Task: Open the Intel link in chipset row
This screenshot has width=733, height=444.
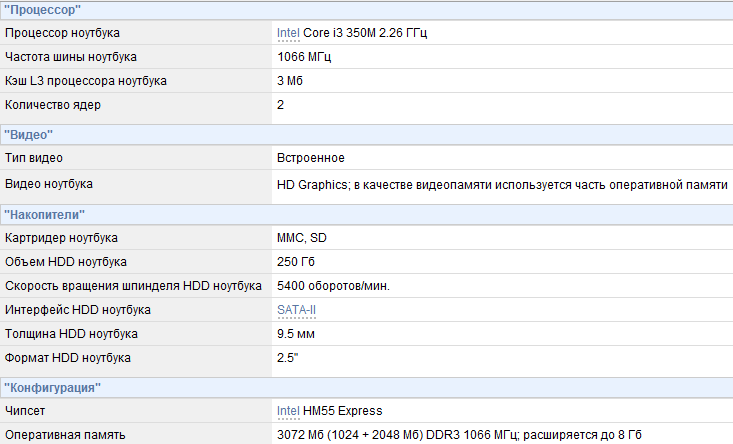Action: click(x=288, y=411)
